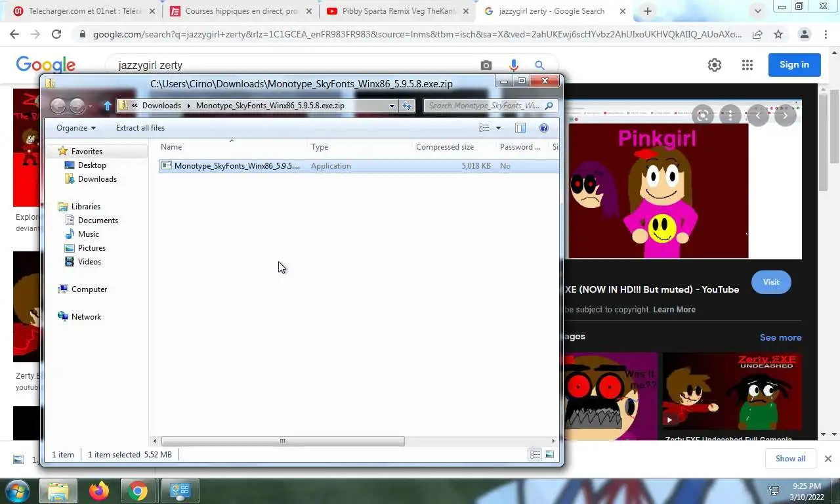Show next image in the preview panel
This screenshot has width=840, height=504.
(x=786, y=115)
